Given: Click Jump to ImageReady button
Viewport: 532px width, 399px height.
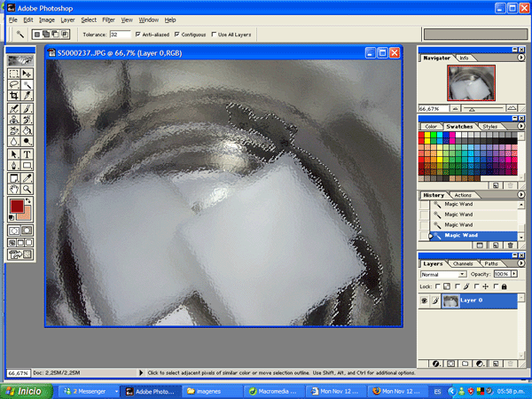Looking at the screenshot, I should 20,254.
